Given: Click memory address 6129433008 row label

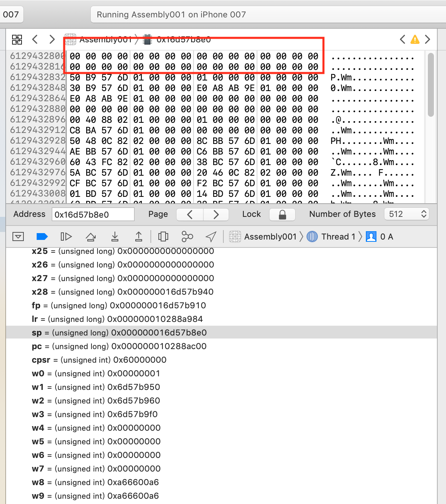Looking at the screenshot, I should point(38,193).
